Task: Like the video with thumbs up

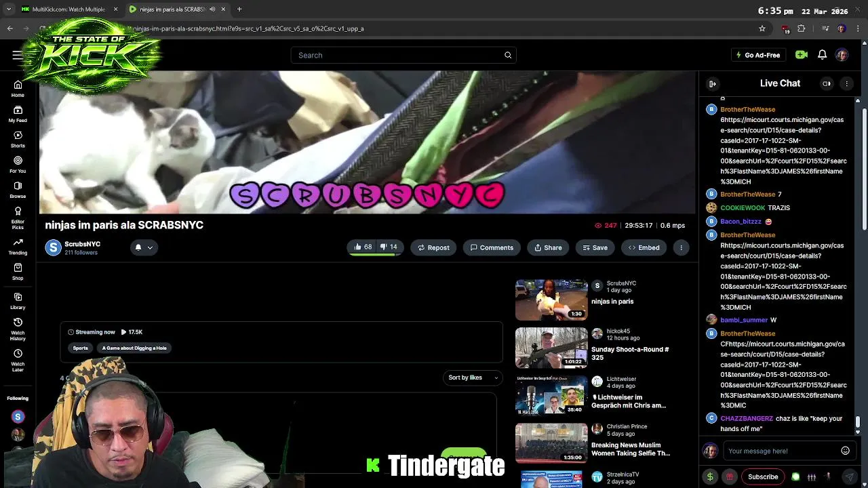Action: point(363,247)
